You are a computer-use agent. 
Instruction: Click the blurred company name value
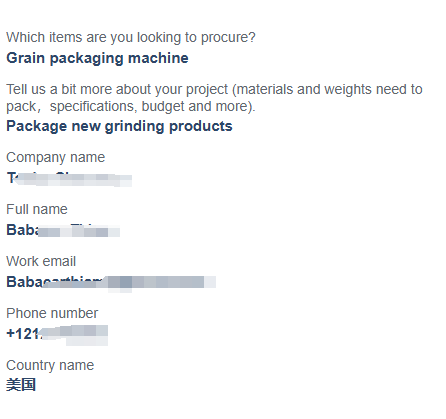tap(69, 178)
